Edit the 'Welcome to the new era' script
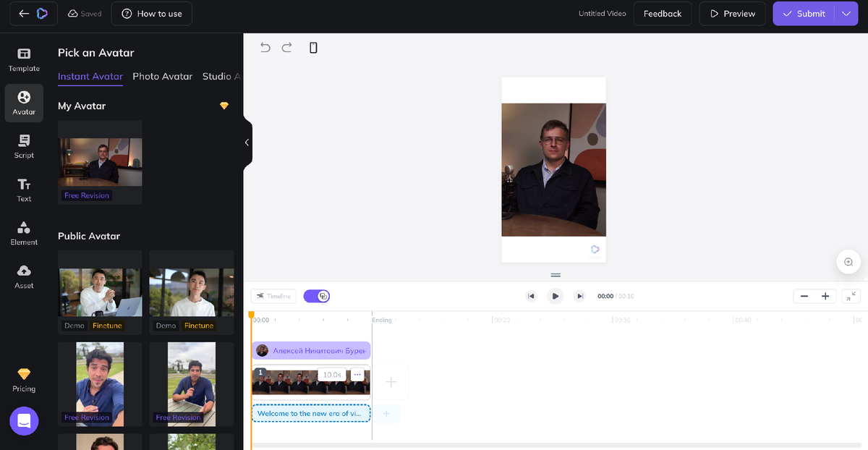 tap(311, 414)
